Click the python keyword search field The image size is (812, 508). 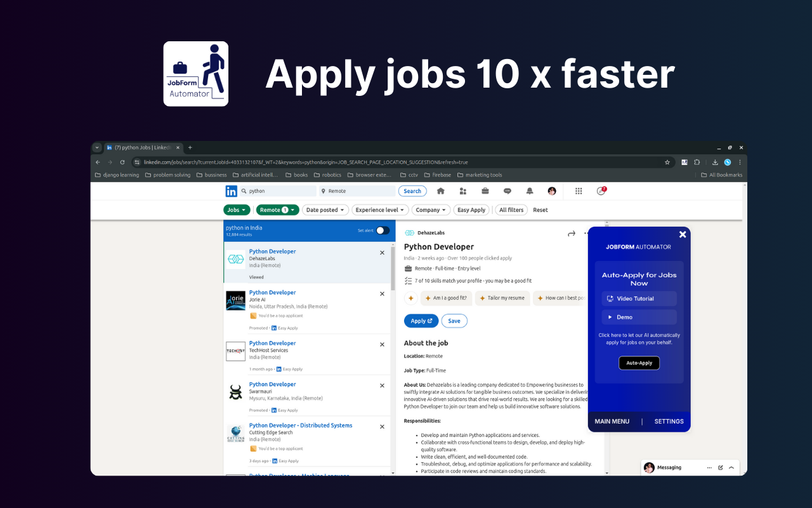coord(278,191)
